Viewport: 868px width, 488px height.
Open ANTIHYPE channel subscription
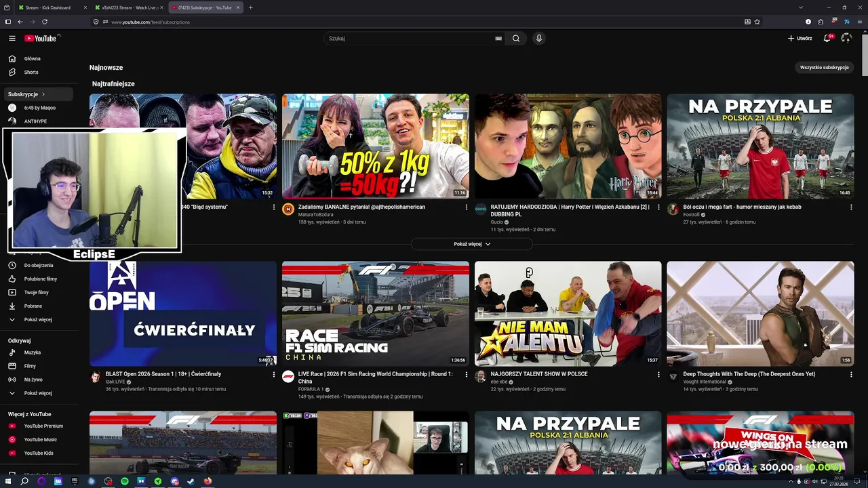click(x=39, y=121)
